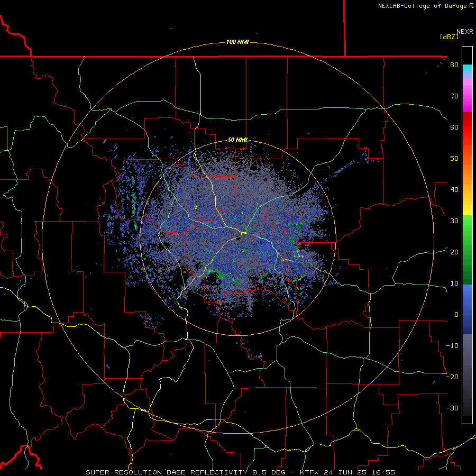Click the 80 value on the dBZ scale

454,65
